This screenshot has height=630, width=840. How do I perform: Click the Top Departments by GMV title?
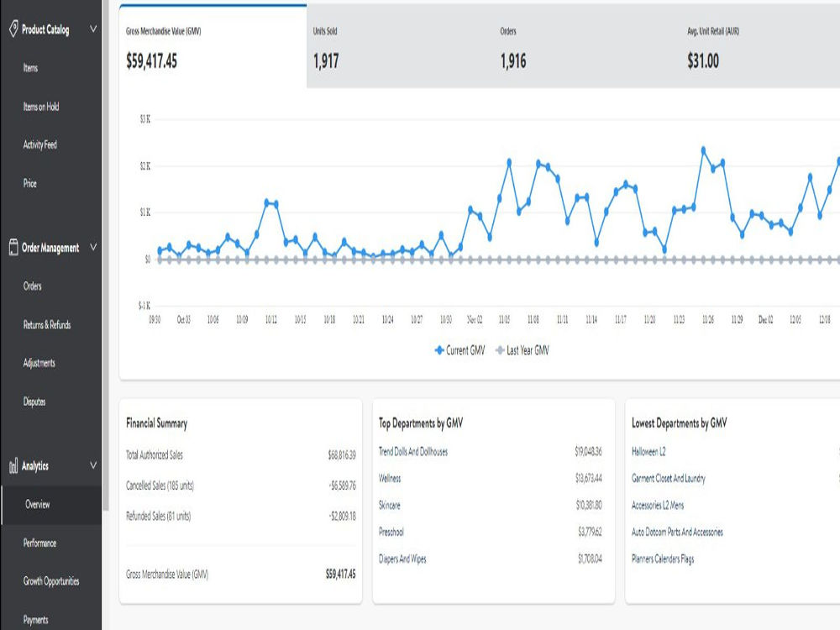[x=421, y=423]
